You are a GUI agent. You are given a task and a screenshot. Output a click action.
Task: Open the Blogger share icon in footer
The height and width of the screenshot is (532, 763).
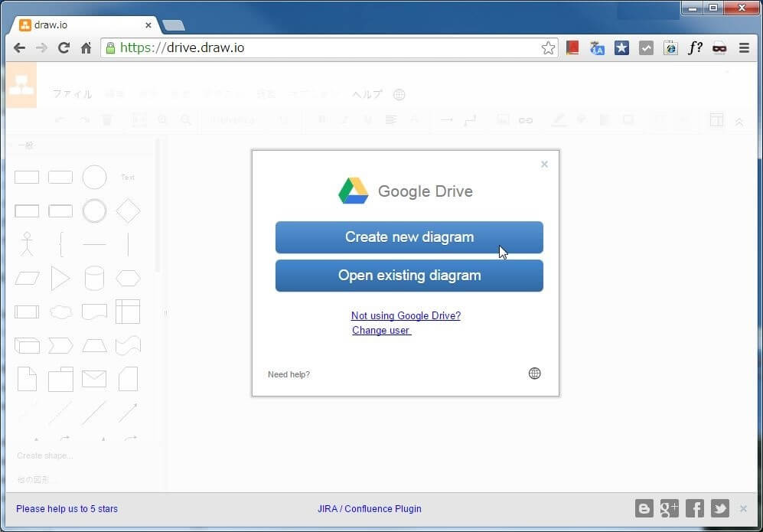click(644, 508)
